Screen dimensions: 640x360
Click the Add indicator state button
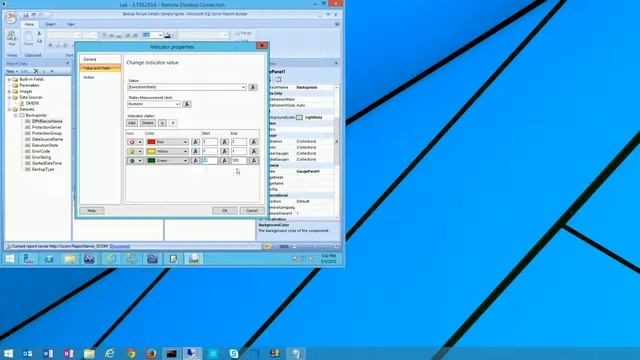[x=132, y=123]
